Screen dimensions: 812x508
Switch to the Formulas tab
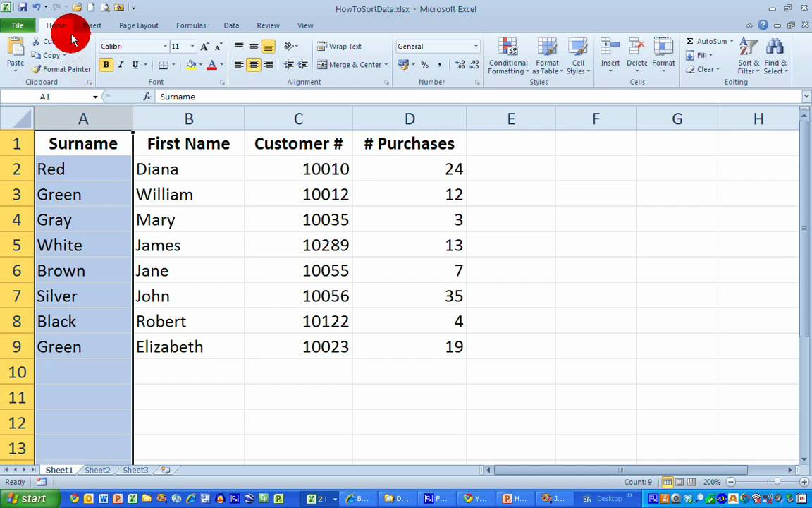191,25
